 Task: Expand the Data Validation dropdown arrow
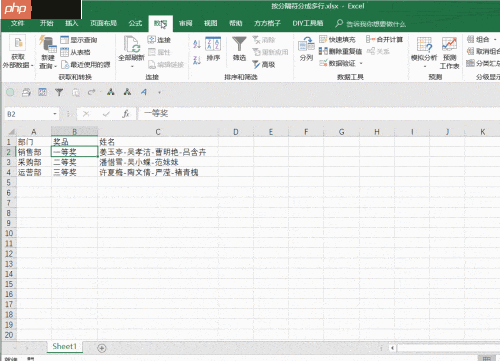361,63
